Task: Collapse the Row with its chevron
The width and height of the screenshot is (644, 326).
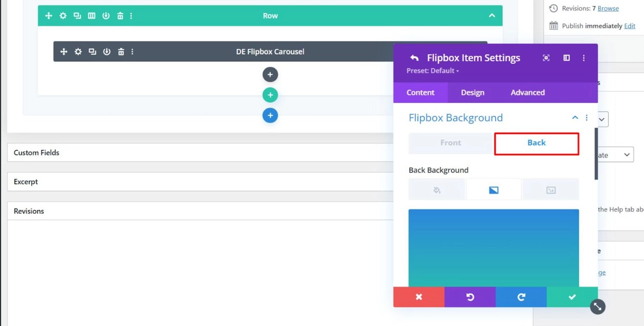Action: (x=492, y=15)
